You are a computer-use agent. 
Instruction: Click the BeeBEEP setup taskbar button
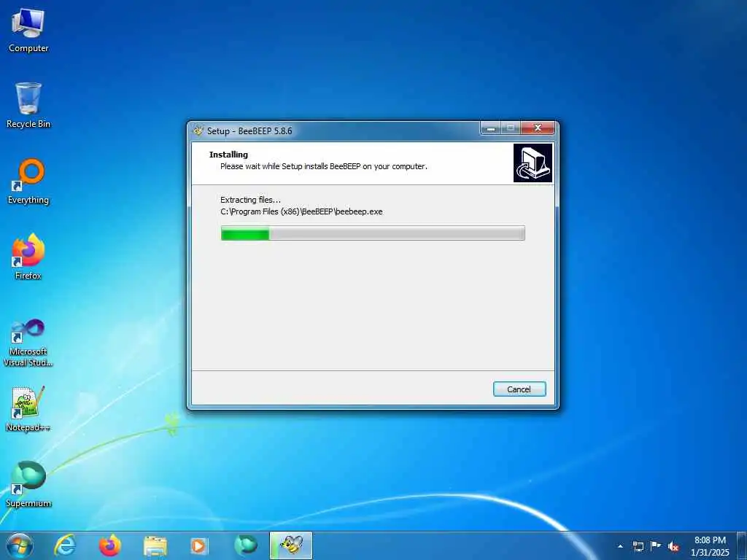coord(291,545)
